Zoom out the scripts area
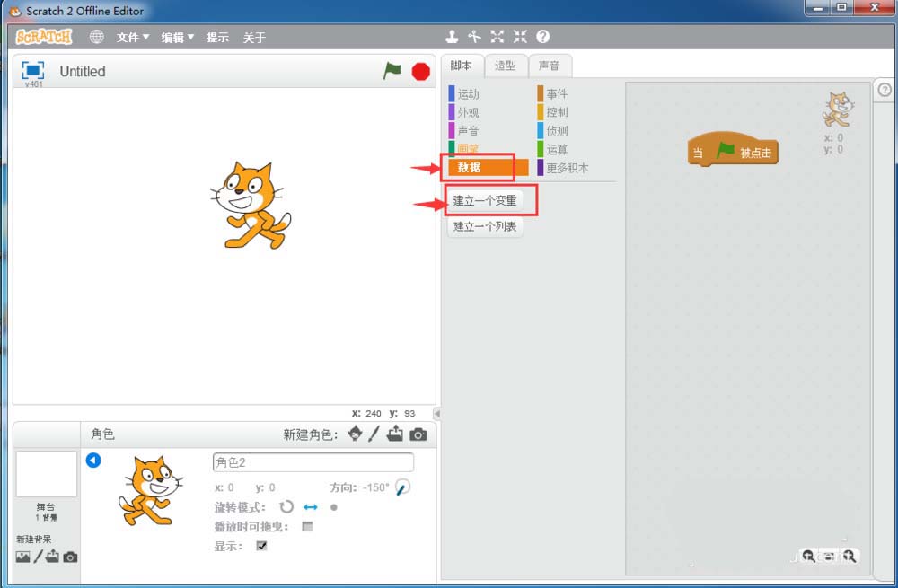Viewport: 898px width, 588px height. (808, 556)
